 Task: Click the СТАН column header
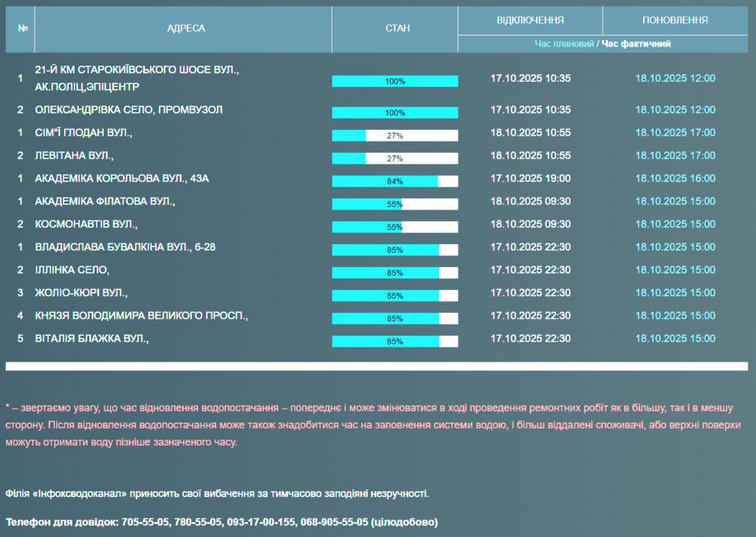[397, 29]
